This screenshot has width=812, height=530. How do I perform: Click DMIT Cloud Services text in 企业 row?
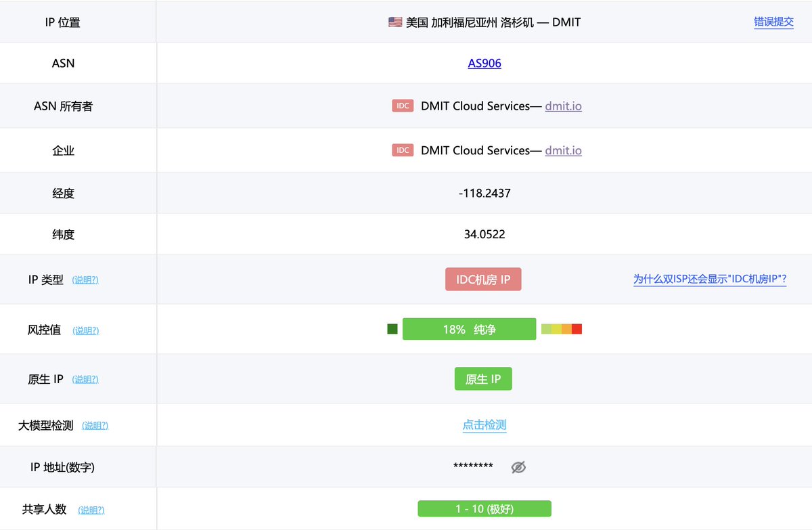click(x=475, y=150)
